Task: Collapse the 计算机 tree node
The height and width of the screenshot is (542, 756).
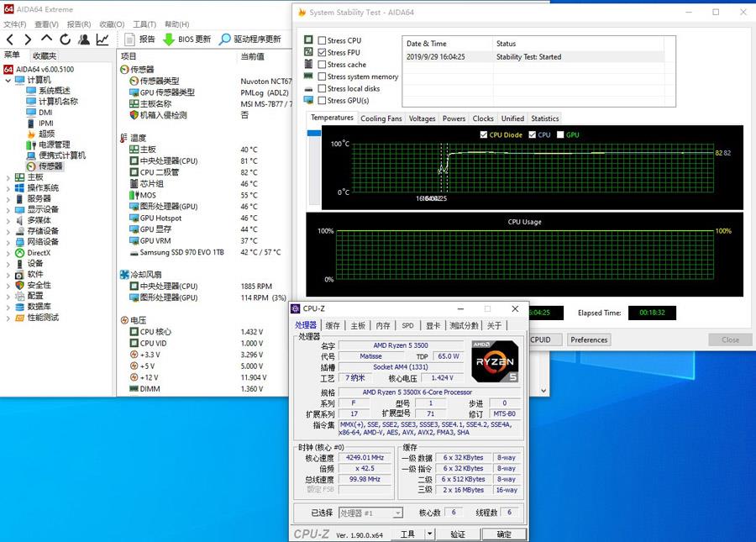Action: (x=8, y=80)
